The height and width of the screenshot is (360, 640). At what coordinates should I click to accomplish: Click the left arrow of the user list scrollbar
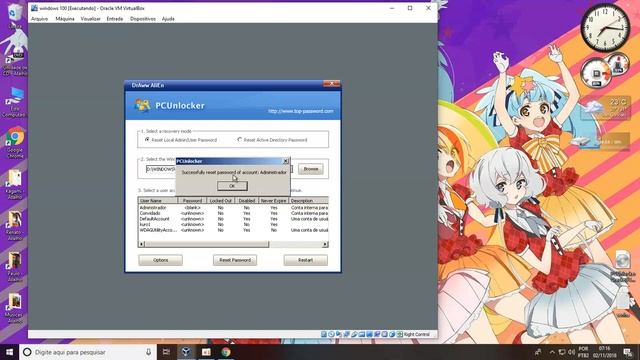click(142, 244)
